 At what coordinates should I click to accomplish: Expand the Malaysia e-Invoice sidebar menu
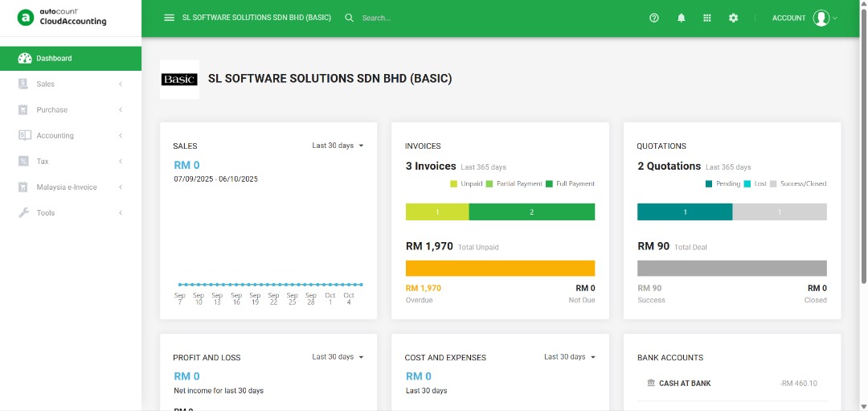tap(71, 187)
